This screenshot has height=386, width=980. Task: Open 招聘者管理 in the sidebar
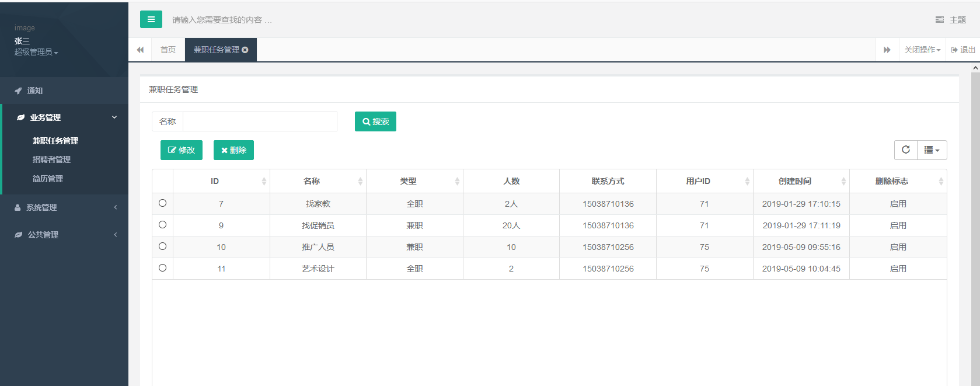pyautogui.click(x=51, y=159)
